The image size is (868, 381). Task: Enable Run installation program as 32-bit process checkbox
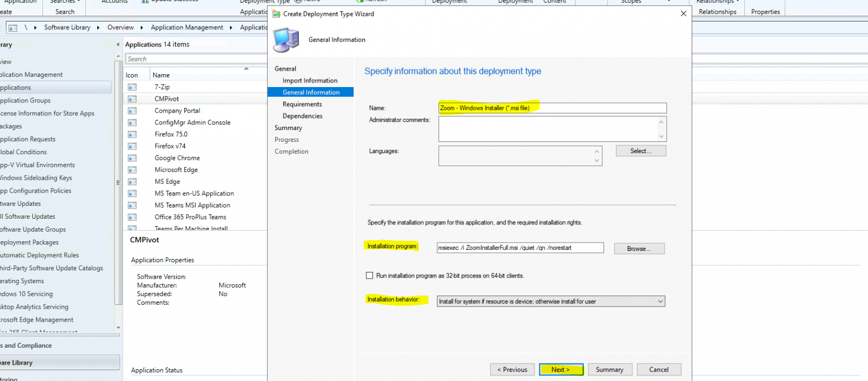(370, 276)
